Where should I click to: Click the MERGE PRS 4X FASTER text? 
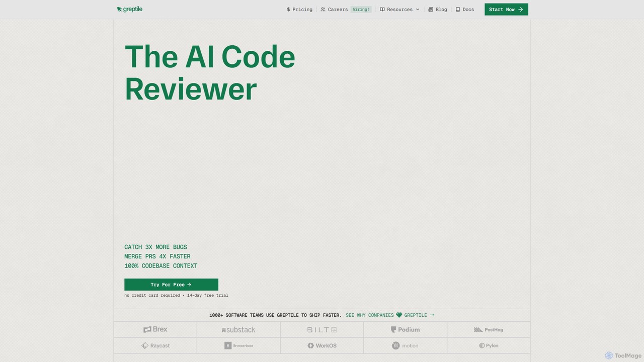(x=157, y=256)
